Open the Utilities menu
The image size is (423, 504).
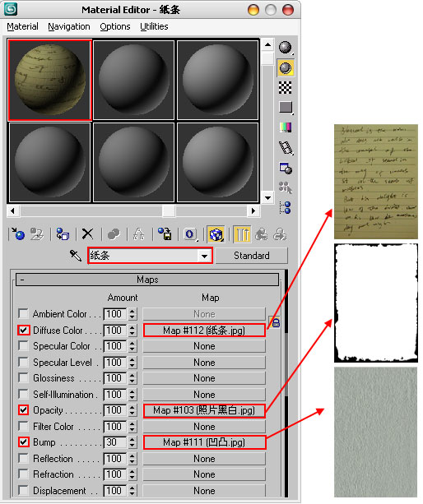tap(154, 26)
